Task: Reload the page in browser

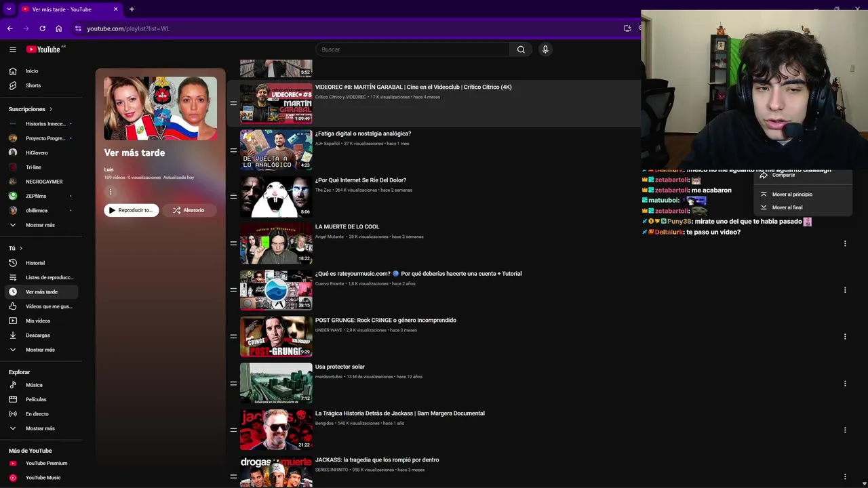Action: (x=42, y=28)
